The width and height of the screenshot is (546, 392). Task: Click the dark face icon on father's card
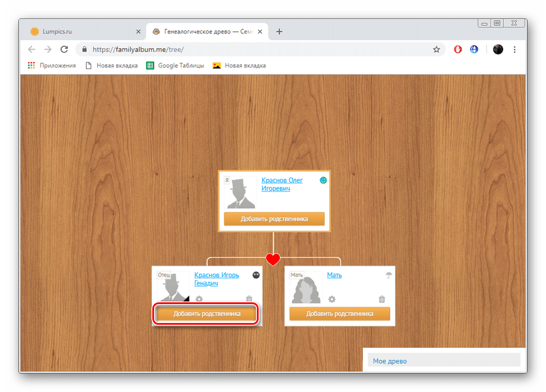256,275
